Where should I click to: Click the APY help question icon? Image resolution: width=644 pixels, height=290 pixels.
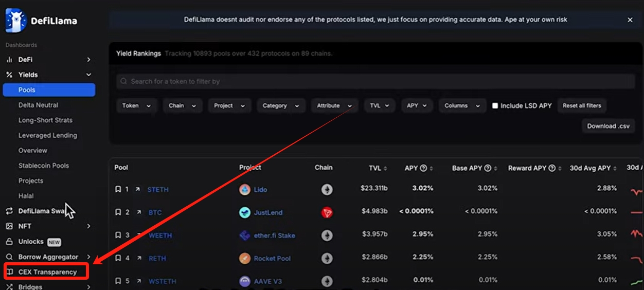point(423,168)
